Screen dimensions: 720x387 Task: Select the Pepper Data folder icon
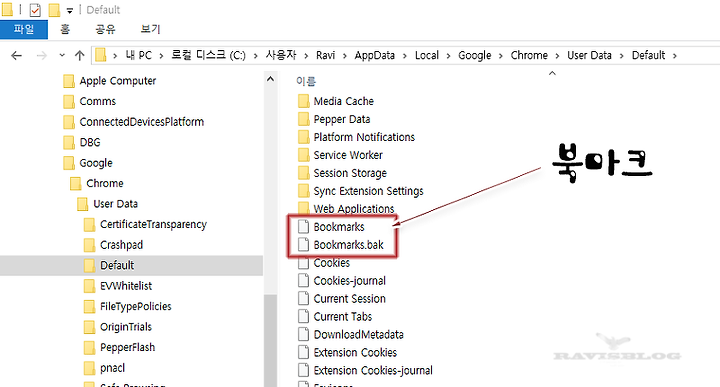(x=304, y=119)
